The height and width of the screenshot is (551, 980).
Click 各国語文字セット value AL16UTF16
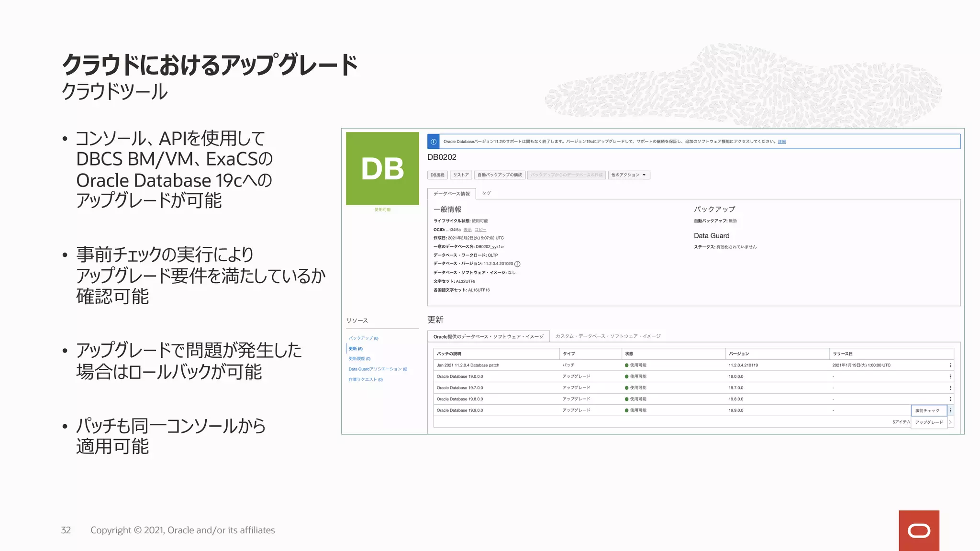click(x=479, y=290)
